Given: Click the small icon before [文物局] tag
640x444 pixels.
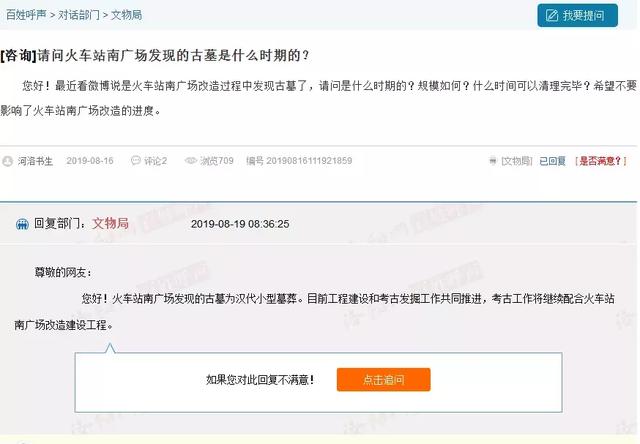Looking at the screenshot, I should [x=493, y=161].
